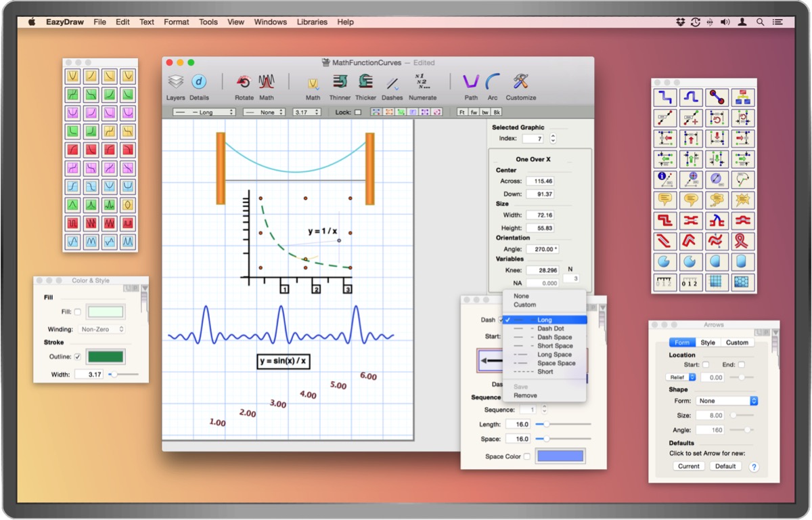Image resolution: width=812 pixels, height=520 pixels.
Task: Enable the Space Color checkbox
Action: 527,456
